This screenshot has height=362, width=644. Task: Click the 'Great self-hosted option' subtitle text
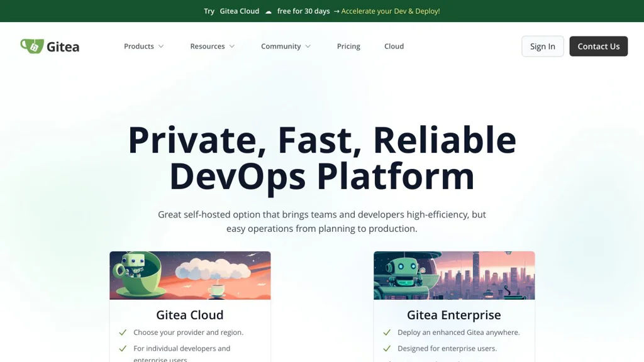click(x=322, y=222)
